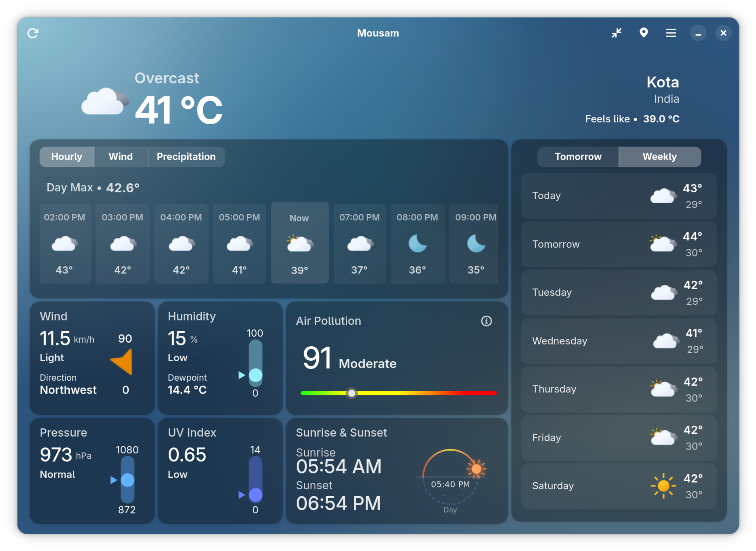Screen dimensions: 756x551
Task: Click the orange wind direction arrow
Action: click(122, 362)
